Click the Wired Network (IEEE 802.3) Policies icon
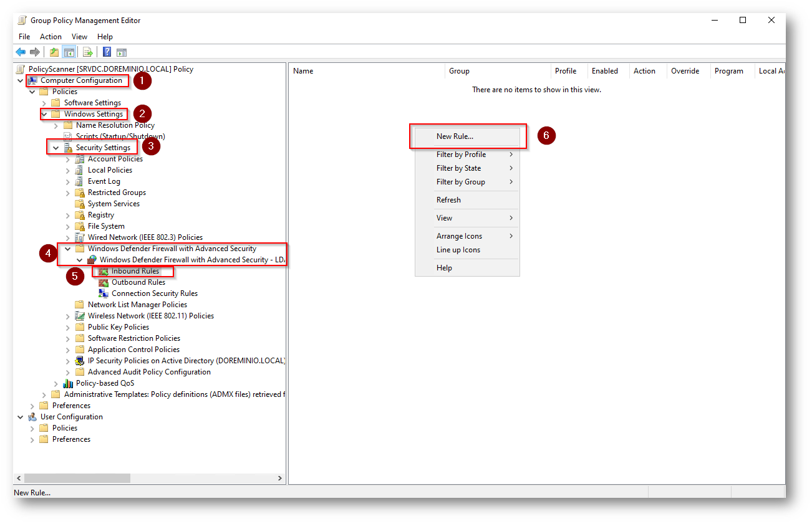This screenshot has width=812, height=524. pyautogui.click(x=80, y=237)
